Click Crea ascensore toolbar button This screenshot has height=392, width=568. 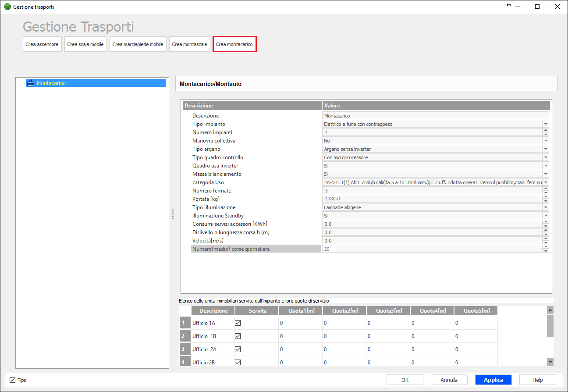coord(42,44)
